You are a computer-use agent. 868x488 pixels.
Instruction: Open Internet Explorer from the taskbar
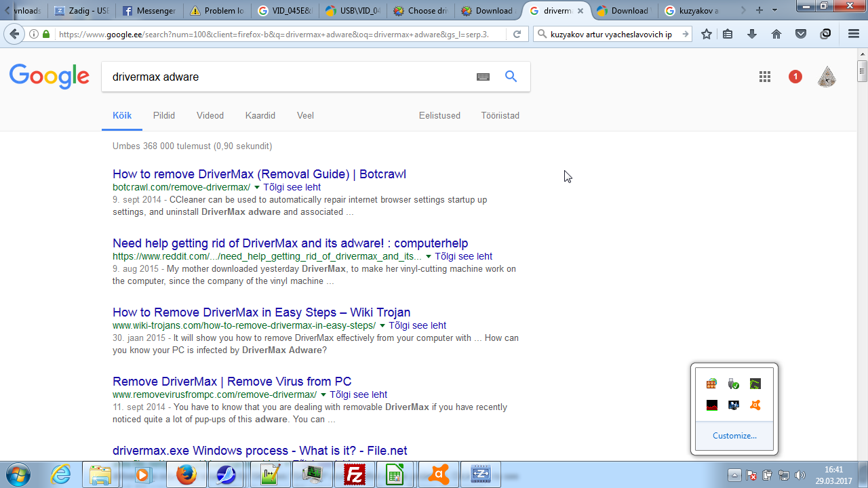[x=60, y=475]
